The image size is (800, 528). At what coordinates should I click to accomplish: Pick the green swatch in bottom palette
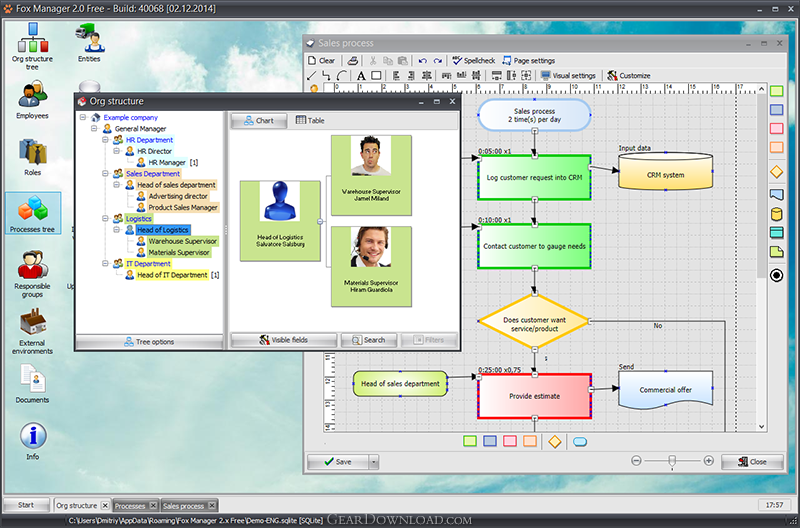tap(470, 441)
